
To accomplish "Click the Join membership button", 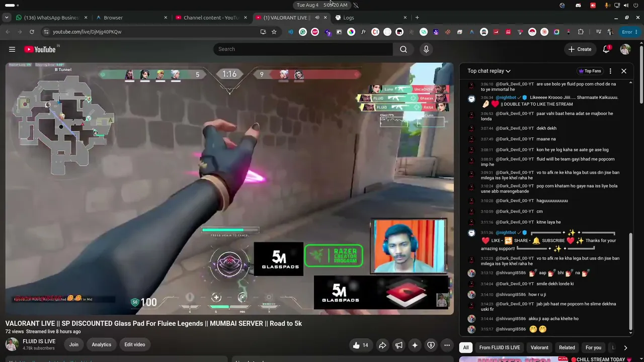I will click(73, 345).
